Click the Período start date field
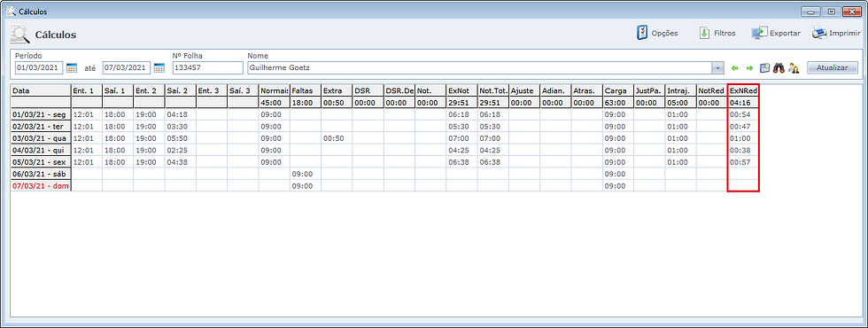Screen dimensions: 868x328 point(39,67)
